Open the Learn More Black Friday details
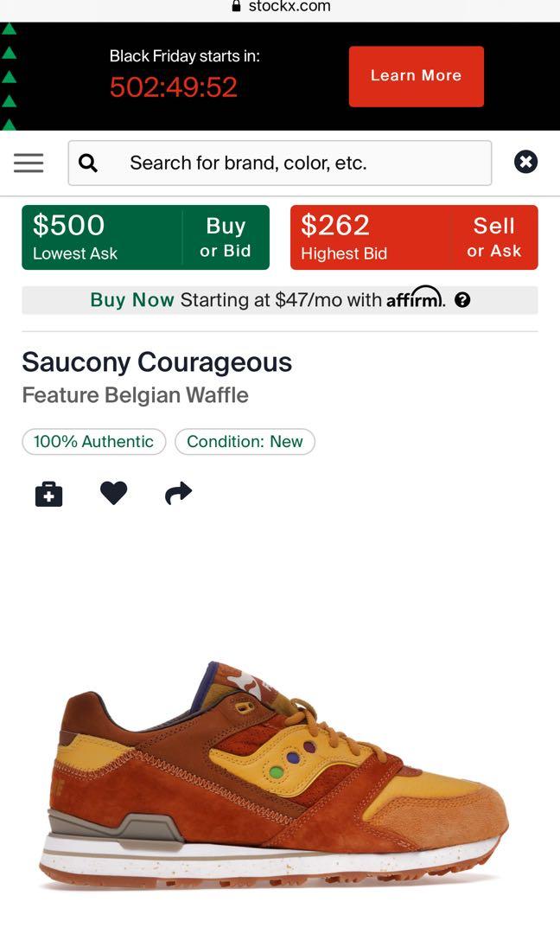This screenshot has height=934, width=560. pos(416,76)
